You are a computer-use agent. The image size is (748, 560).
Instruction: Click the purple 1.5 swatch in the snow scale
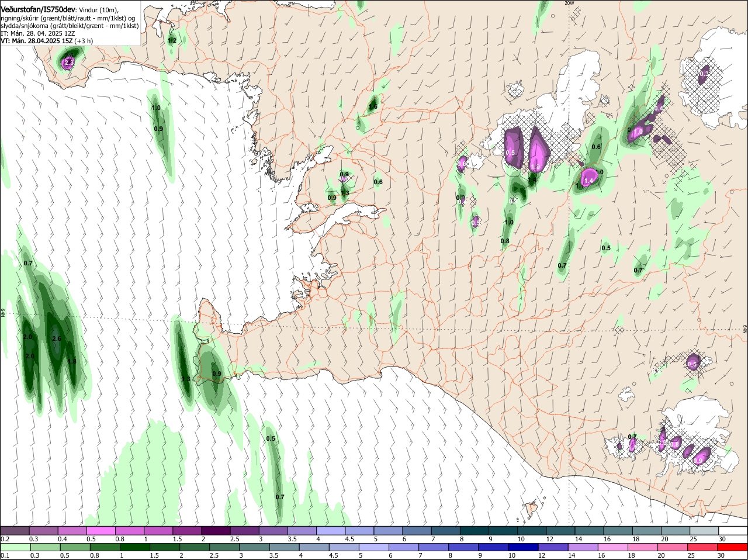coord(188,530)
